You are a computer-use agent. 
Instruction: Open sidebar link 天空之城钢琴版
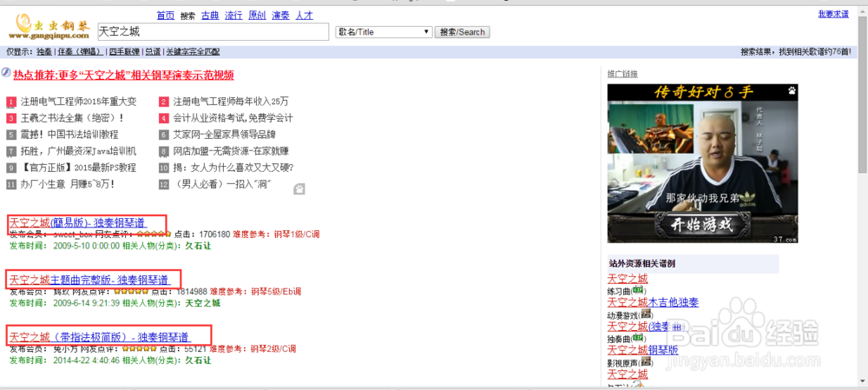642,350
